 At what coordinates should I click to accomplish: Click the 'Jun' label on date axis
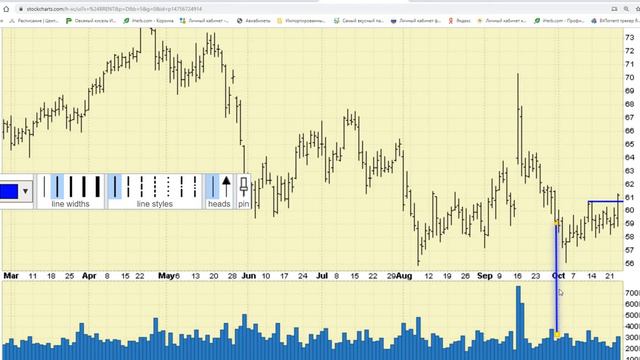coord(249,276)
